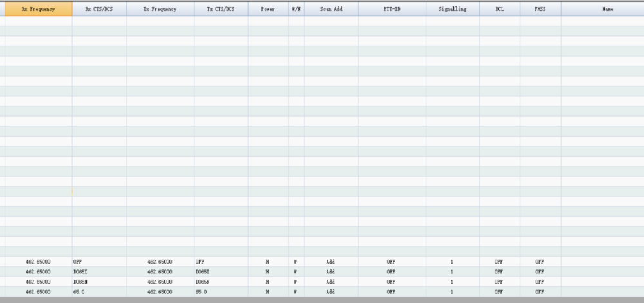Select the BCL column header
This screenshot has height=303, width=644.
[499, 10]
